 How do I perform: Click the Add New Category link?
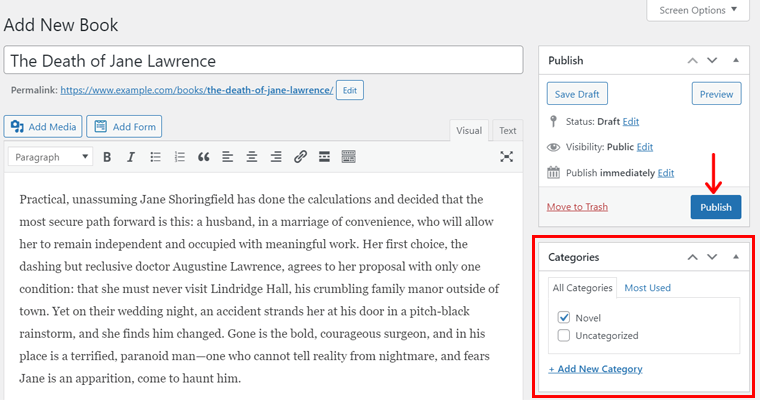point(595,369)
